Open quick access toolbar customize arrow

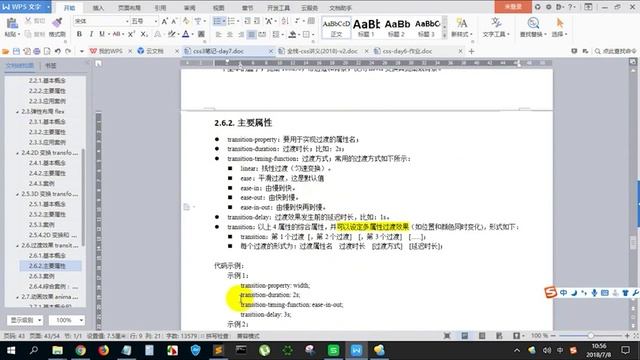click(x=82, y=51)
